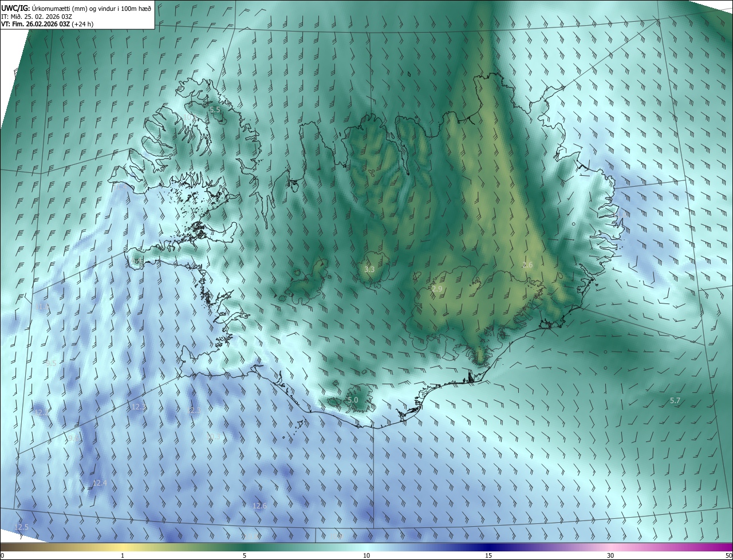Click the 3.3 value label on the map

pyautogui.click(x=369, y=269)
